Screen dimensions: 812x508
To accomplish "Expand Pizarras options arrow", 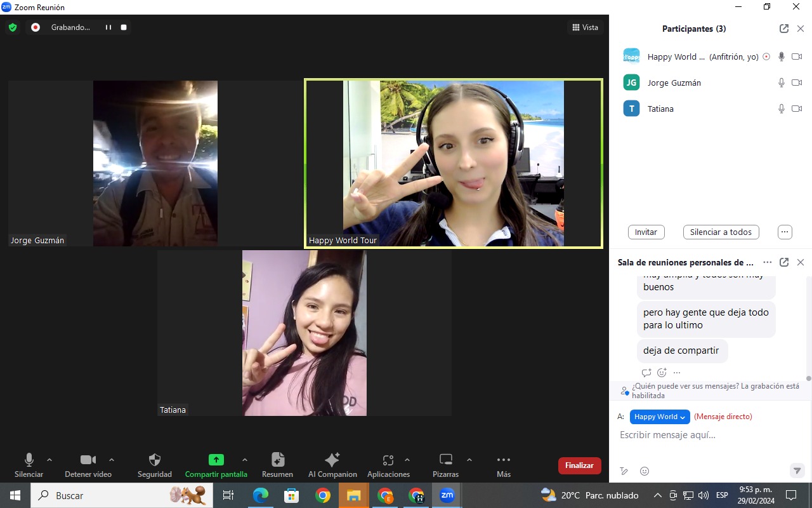I will (x=469, y=460).
